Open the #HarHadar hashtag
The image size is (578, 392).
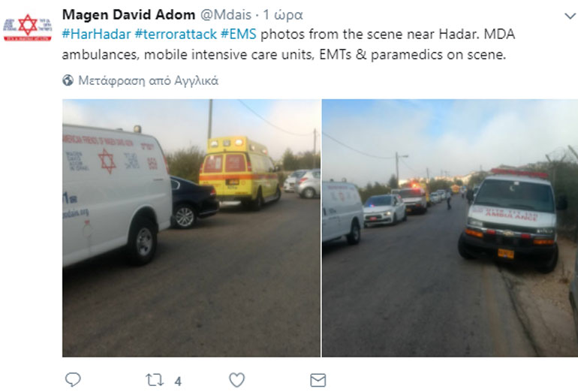click(96, 35)
